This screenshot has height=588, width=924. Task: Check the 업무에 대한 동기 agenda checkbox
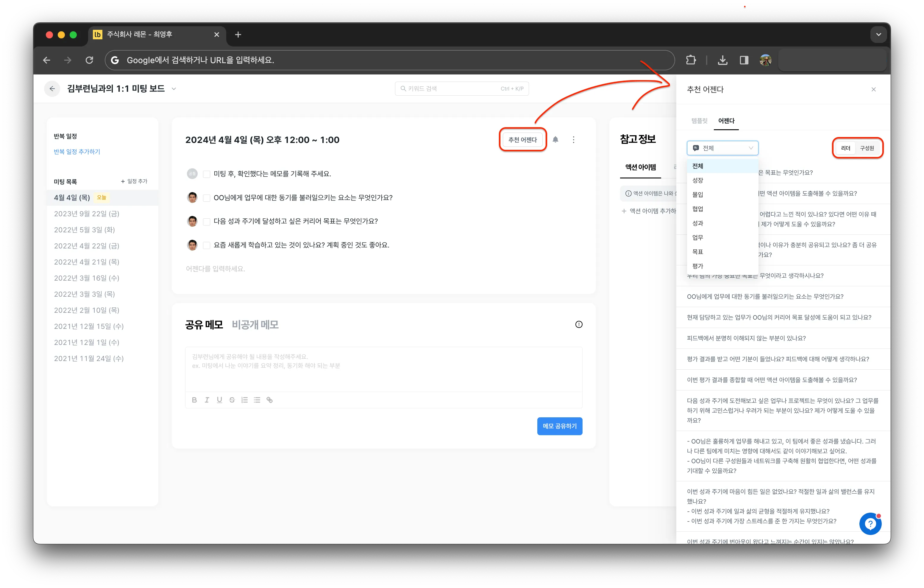coord(207,198)
